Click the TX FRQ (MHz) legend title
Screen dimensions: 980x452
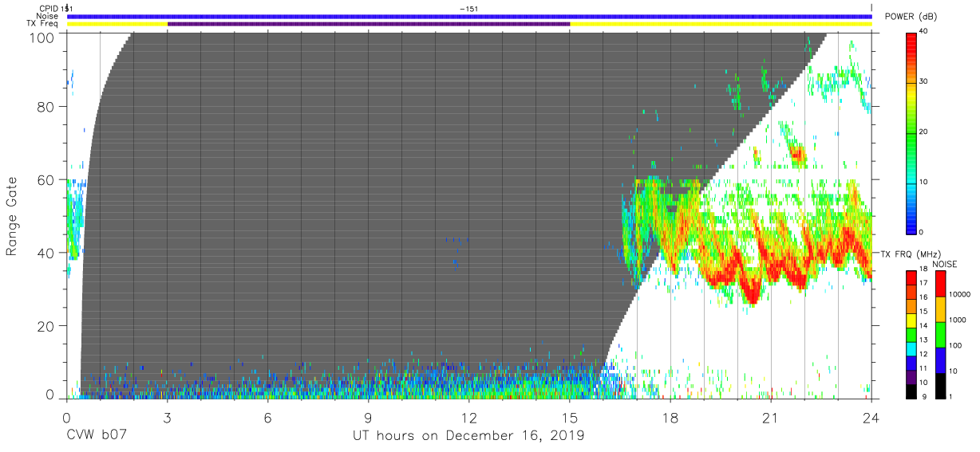click(910, 254)
